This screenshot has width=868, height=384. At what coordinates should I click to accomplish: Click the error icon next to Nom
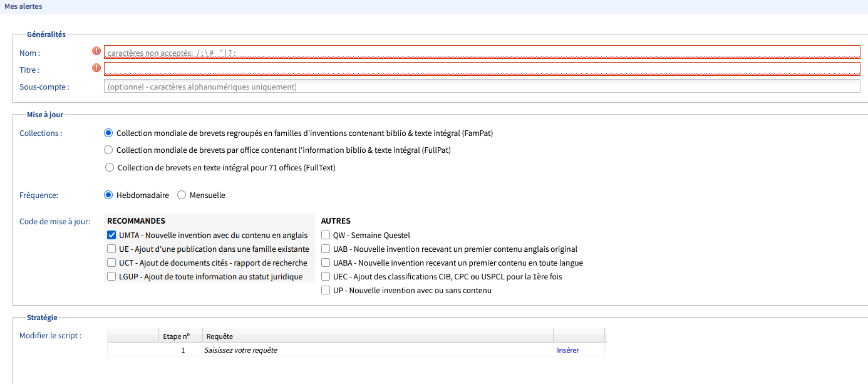pyautogui.click(x=96, y=51)
